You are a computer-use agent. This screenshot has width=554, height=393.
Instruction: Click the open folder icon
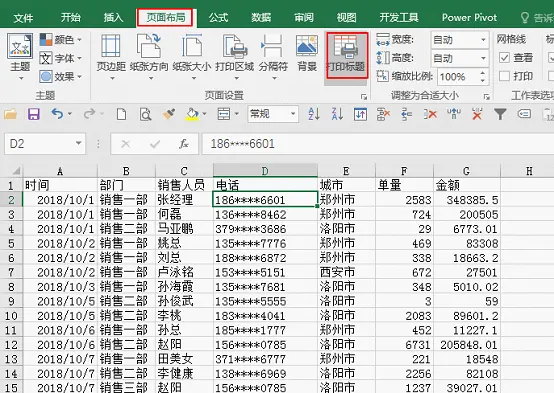pos(11,114)
